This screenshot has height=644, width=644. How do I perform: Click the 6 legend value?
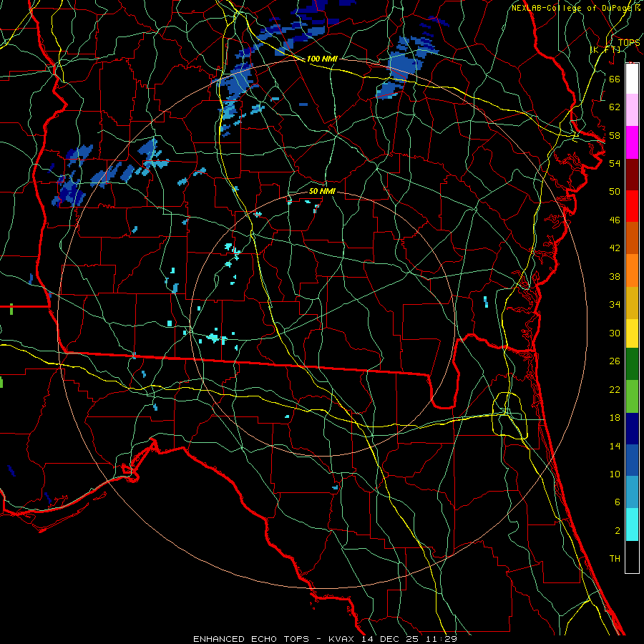pyautogui.click(x=617, y=502)
